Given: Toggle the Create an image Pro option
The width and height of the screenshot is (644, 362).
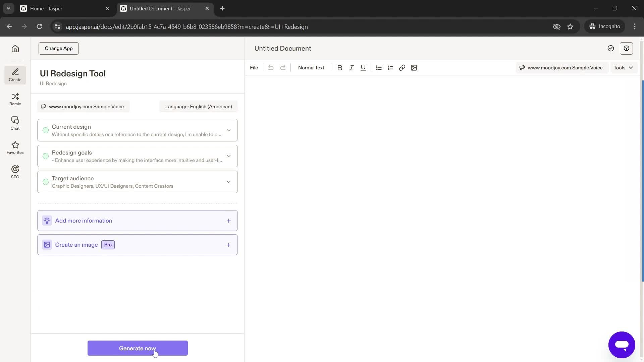Looking at the screenshot, I should (229, 244).
